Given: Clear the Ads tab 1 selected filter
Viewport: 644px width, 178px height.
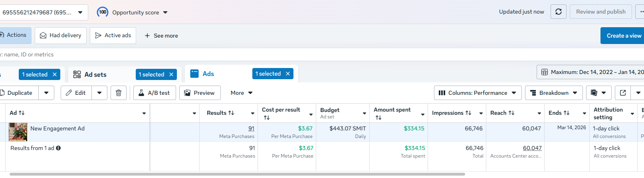Looking at the screenshot, I should 288,74.
